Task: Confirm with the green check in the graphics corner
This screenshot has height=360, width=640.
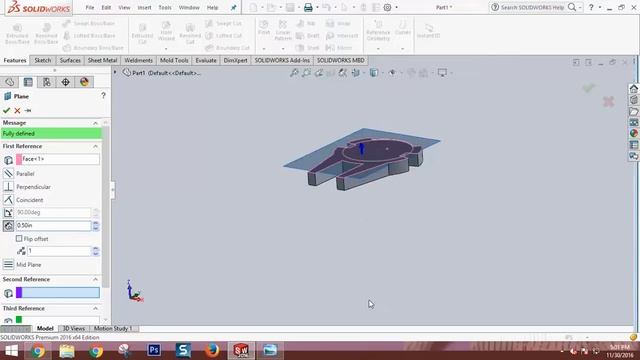Action: pos(588,87)
